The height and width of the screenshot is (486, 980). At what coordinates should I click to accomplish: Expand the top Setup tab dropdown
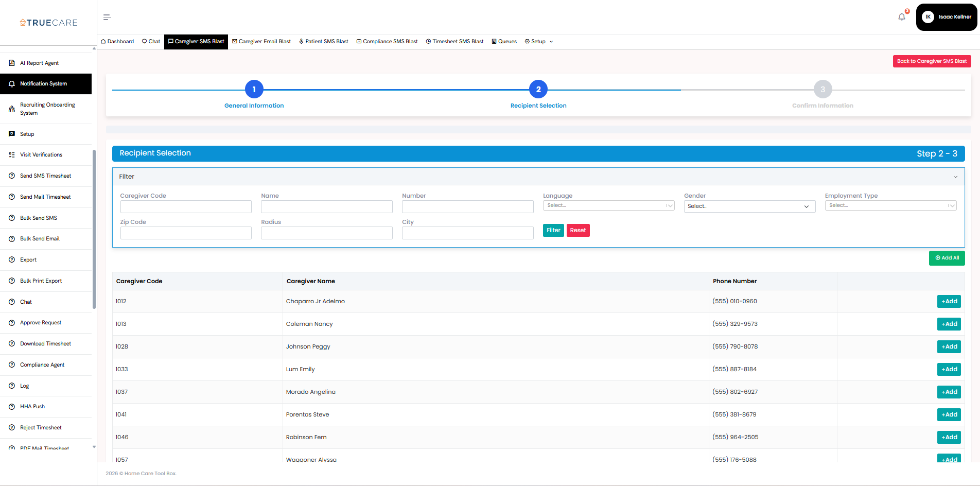click(539, 41)
